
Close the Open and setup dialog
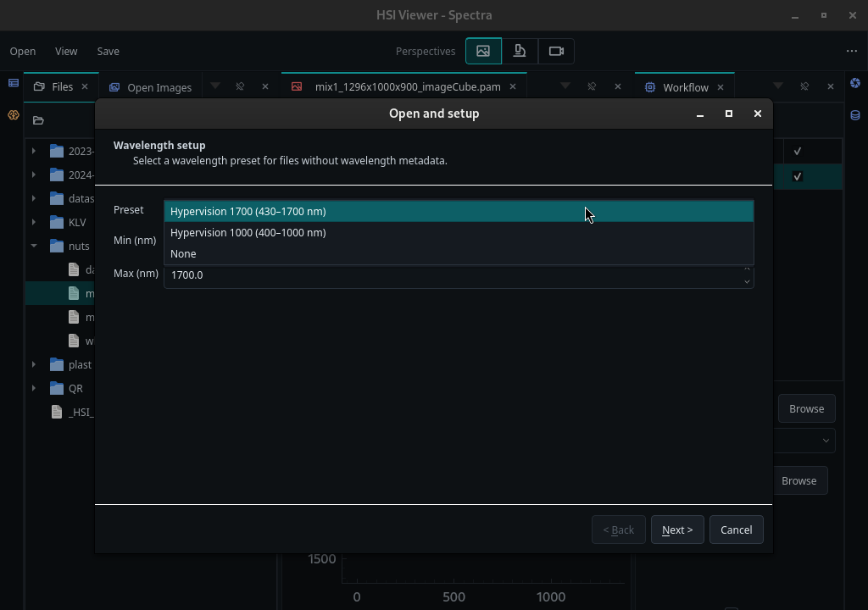(x=757, y=114)
